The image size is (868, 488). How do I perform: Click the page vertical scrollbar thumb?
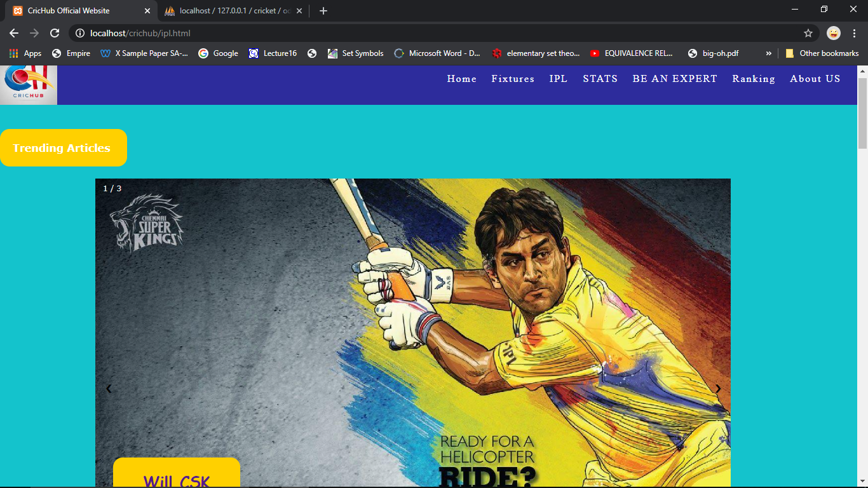pyautogui.click(x=862, y=114)
